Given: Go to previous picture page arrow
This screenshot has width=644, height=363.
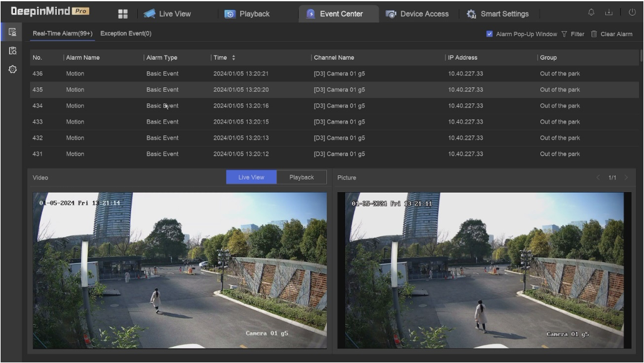Looking at the screenshot, I should click(x=598, y=178).
